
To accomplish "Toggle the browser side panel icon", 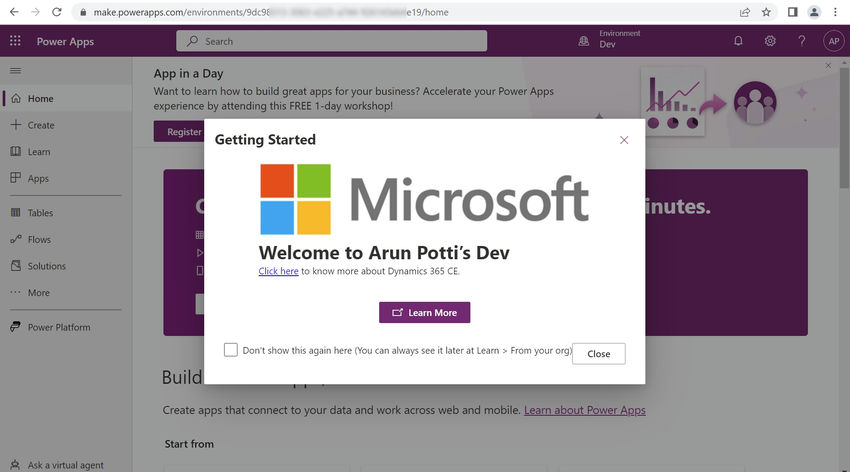I will click(x=792, y=12).
